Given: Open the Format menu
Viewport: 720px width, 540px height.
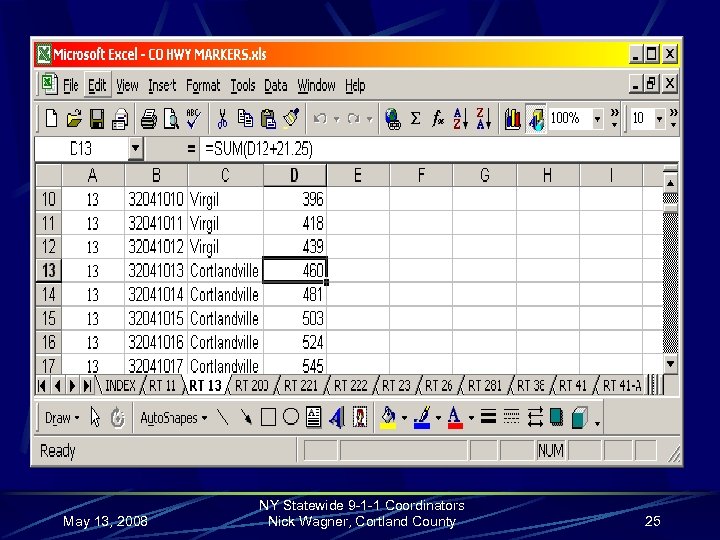Looking at the screenshot, I should point(203,85).
